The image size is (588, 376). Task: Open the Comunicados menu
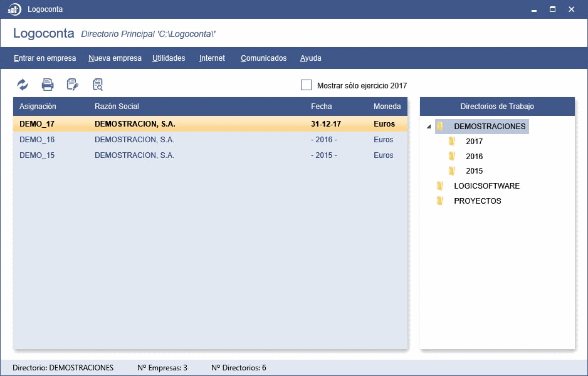coord(263,58)
